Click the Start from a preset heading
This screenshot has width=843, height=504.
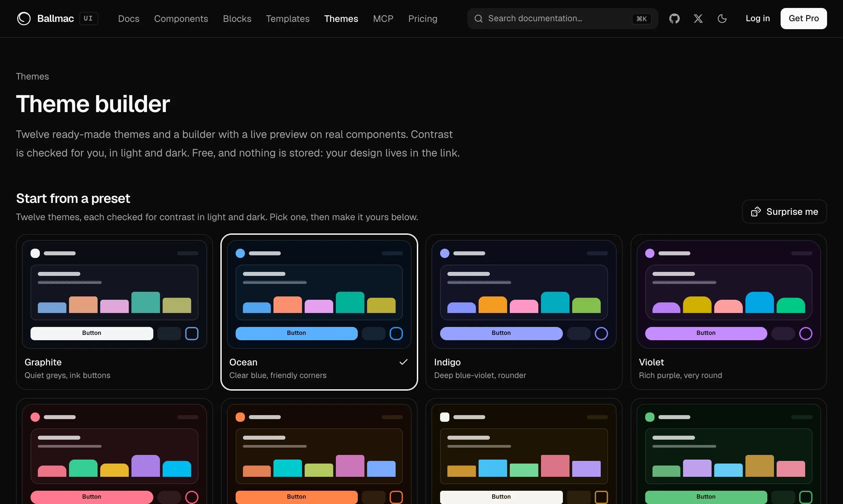pos(73,198)
